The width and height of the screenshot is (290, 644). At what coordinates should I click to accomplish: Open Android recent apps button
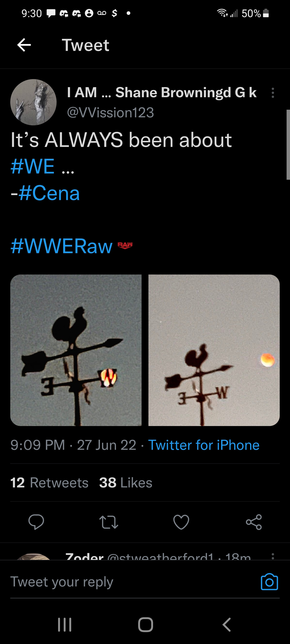point(65,625)
